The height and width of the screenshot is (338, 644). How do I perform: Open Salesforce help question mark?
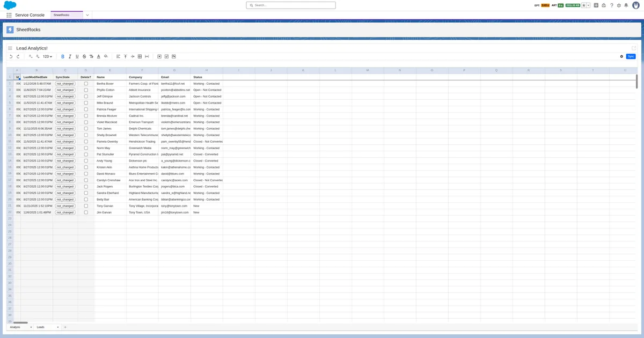point(611,5)
